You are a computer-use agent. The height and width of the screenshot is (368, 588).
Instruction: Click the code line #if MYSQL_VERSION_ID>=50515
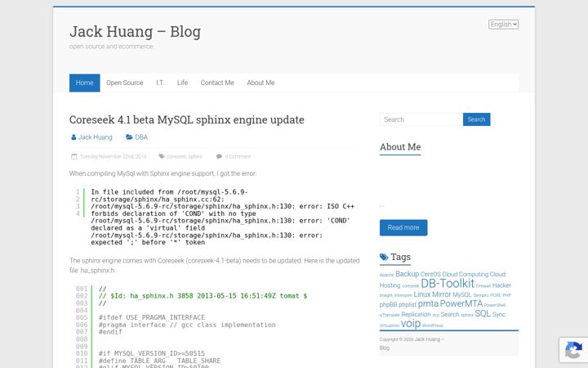coord(152,353)
